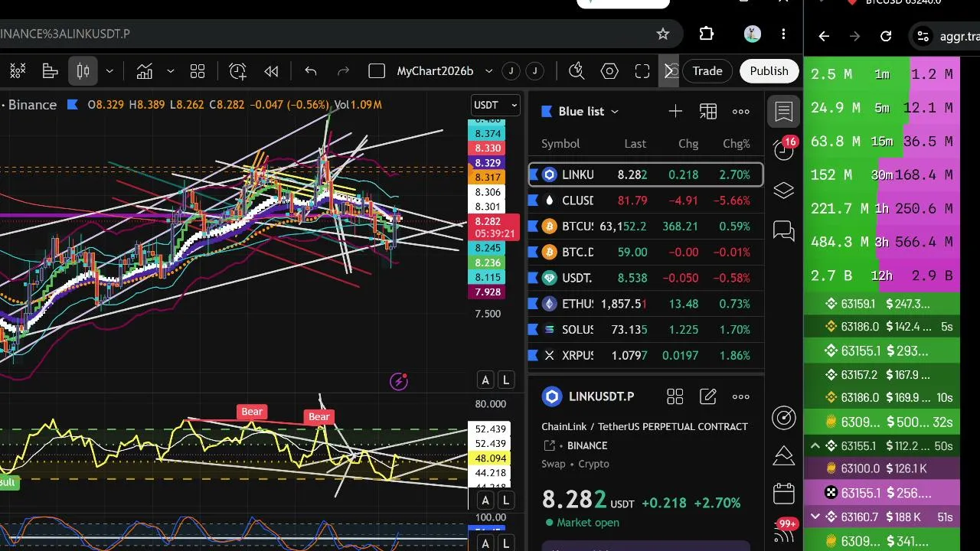Open the screener target radar icon
This screenshot has width=980, height=551.
[x=784, y=418]
